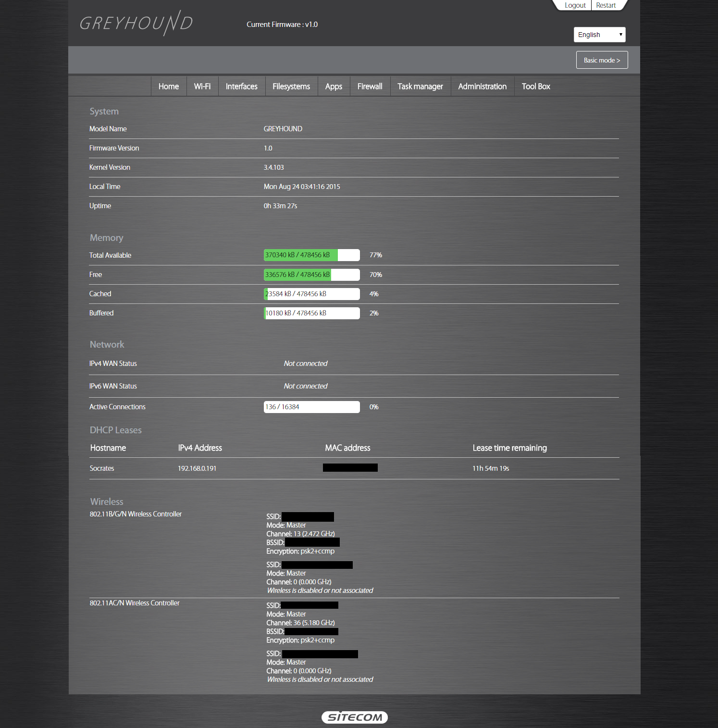Click the Socrates hostname in DHCP leases
This screenshot has width=718, height=728.
tap(102, 468)
